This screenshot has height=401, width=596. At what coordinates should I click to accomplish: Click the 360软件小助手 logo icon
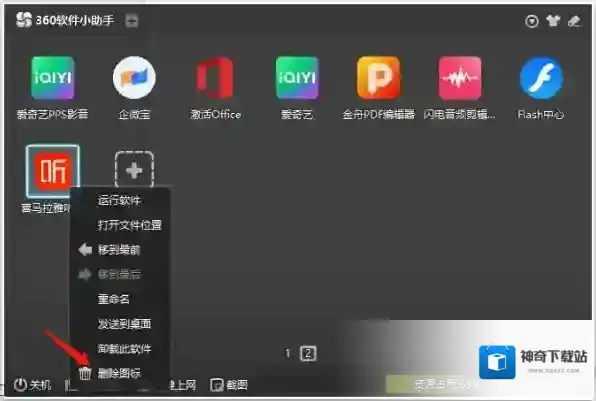click(x=24, y=20)
